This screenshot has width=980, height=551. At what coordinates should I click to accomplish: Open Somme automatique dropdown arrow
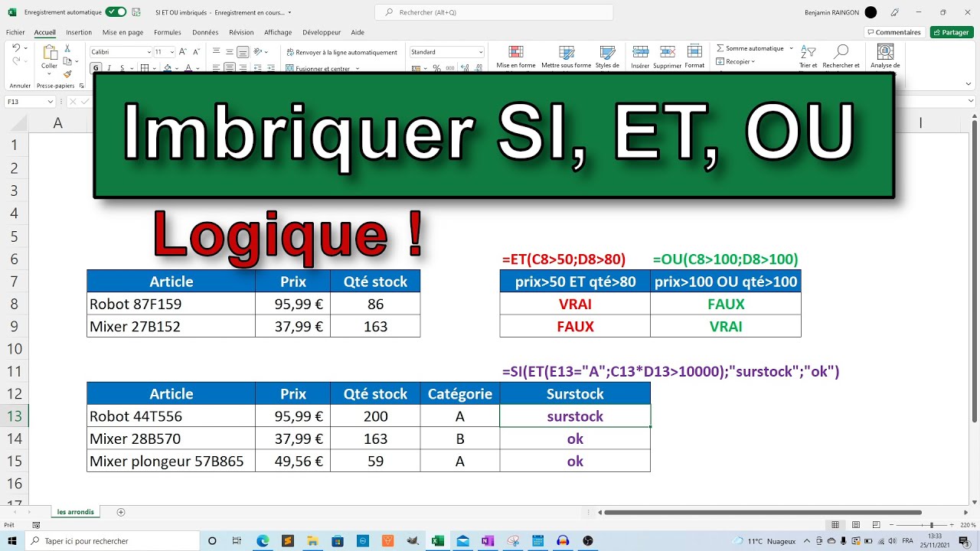pyautogui.click(x=791, y=48)
